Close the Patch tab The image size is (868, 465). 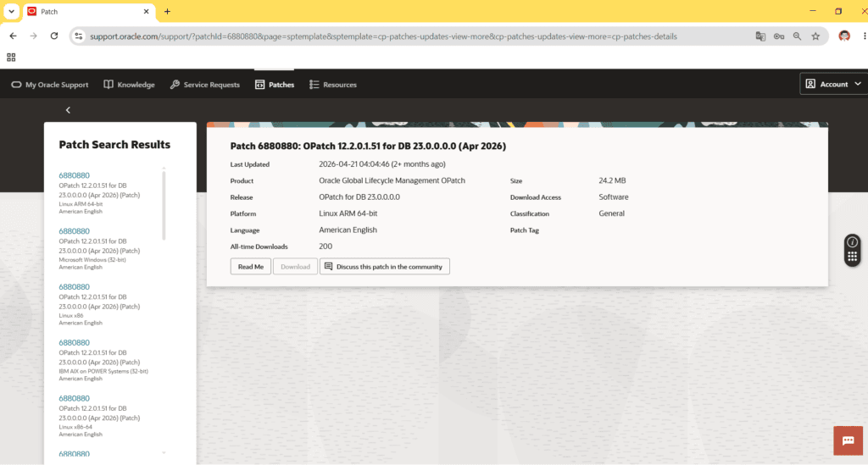tap(146, 11)
